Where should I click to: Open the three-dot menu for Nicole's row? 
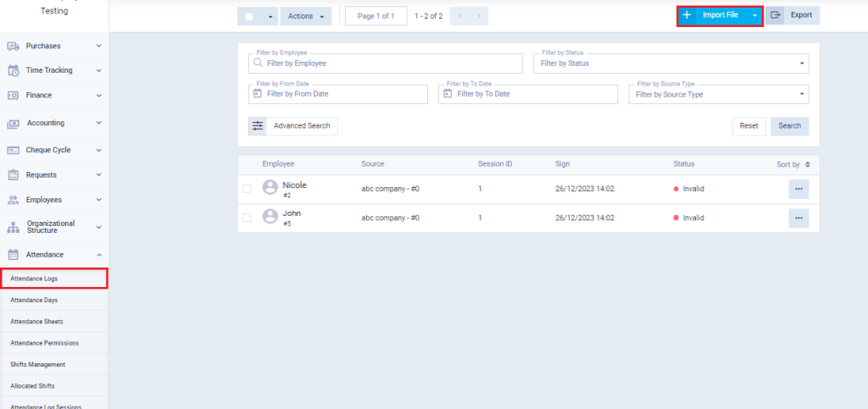tap(798, 189)
